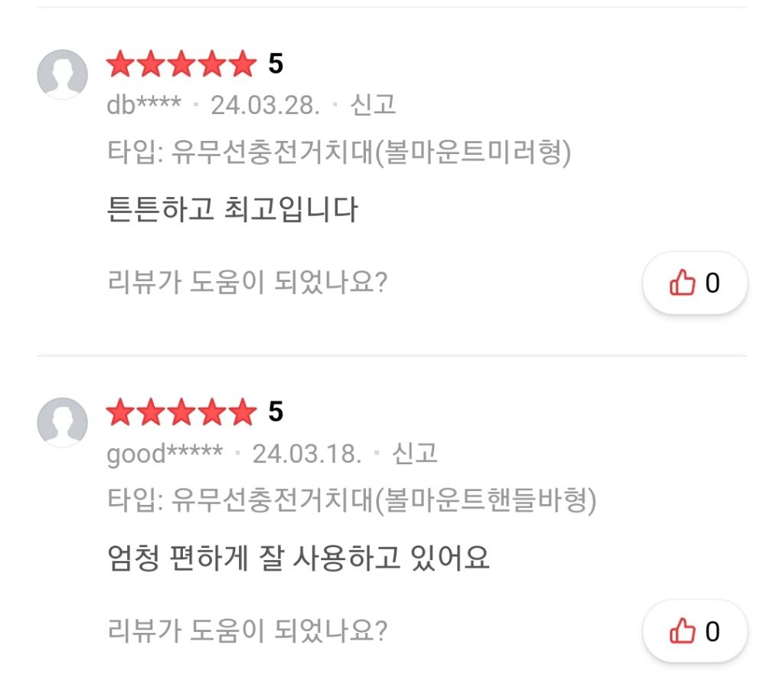
Task: Click the profile avatar of reviewer db****
Action: 62,74
